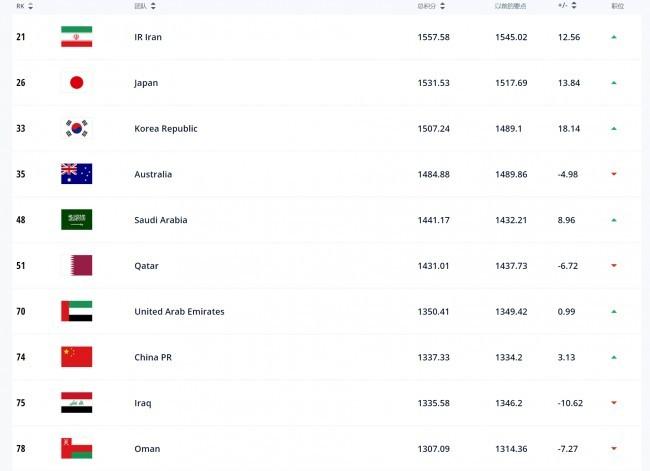Click the Oman flag icon

pyautogui.click(x=77, y=449)
